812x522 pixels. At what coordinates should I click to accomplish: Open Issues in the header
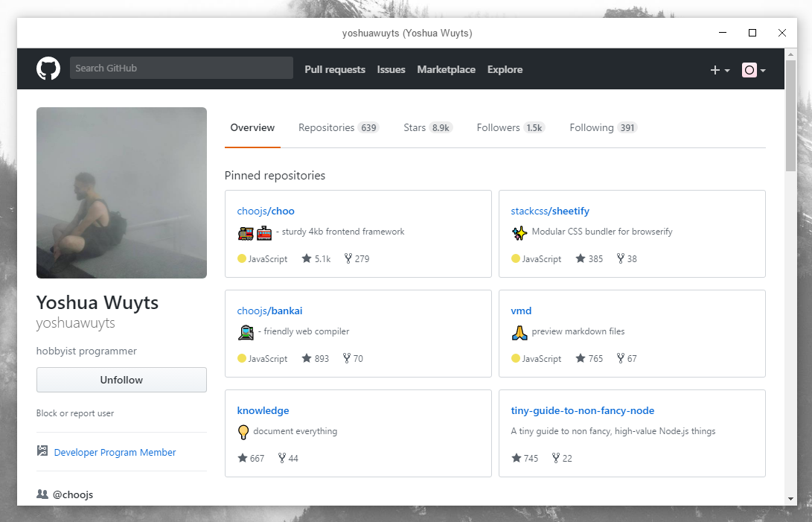[391, 69]
